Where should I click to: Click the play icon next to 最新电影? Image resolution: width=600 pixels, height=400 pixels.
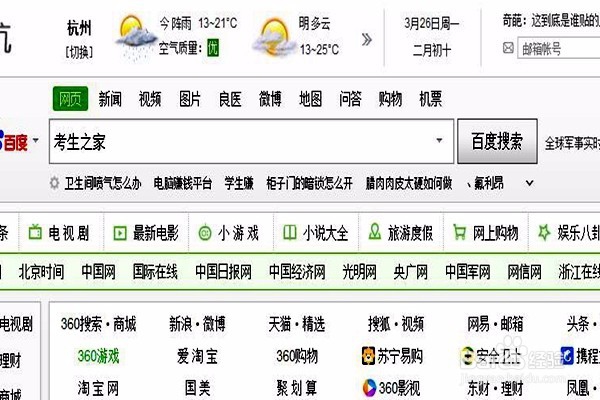120,233
